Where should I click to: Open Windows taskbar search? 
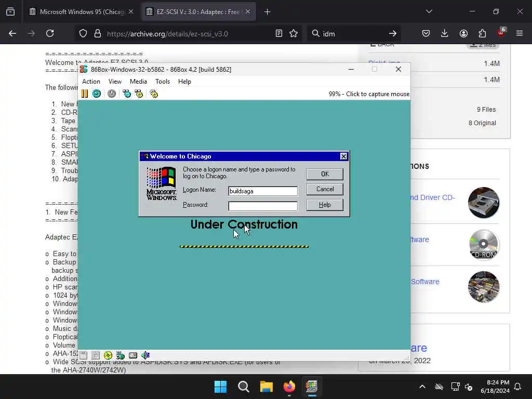244,387
